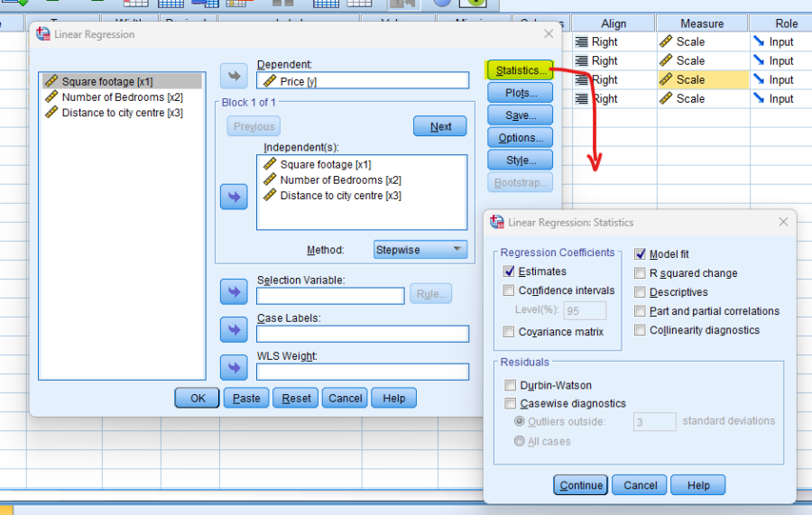Check the R squared change option
The width and height of the screenshot is (812, 515).
click(x=640, y=273)
